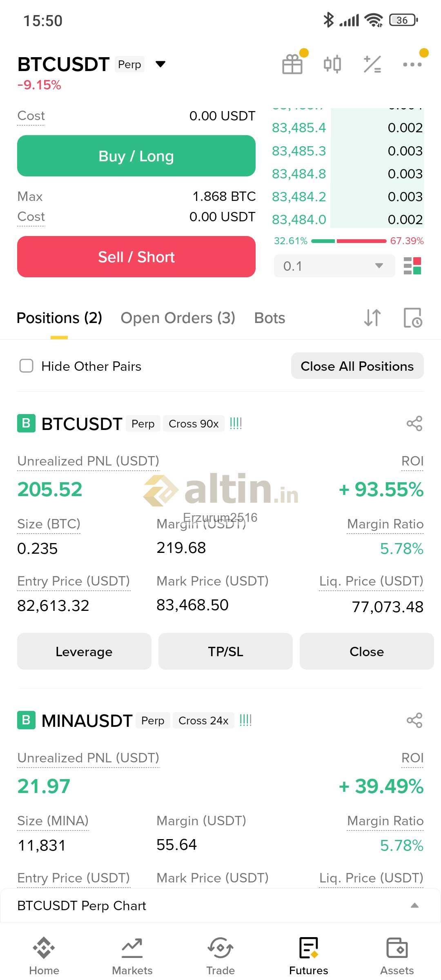Open the candlestick chart icon
The width and height of the screenshot is (441, 980).
332,64
